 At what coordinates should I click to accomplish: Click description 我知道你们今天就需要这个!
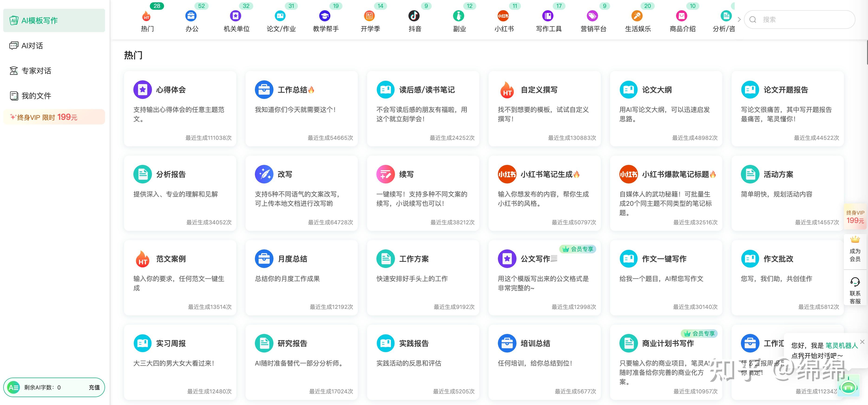click(295, 110)
